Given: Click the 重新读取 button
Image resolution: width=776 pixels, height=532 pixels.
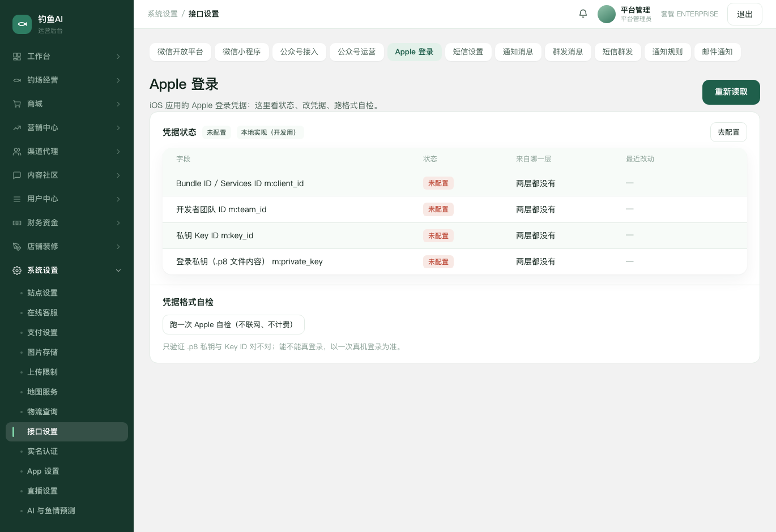Looking at the screenshot, I should click(731, 92).
